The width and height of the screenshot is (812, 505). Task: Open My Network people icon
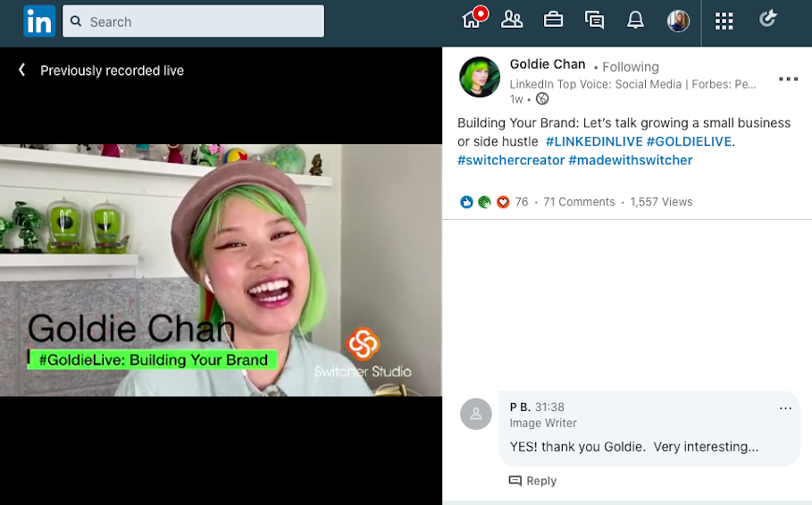click(x=512, y=20)
